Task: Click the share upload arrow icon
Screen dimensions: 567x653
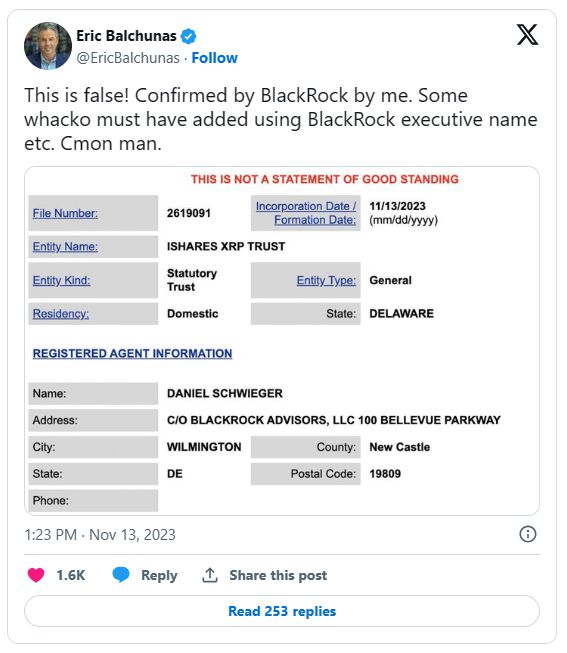Action: click(x=210, y=575)
